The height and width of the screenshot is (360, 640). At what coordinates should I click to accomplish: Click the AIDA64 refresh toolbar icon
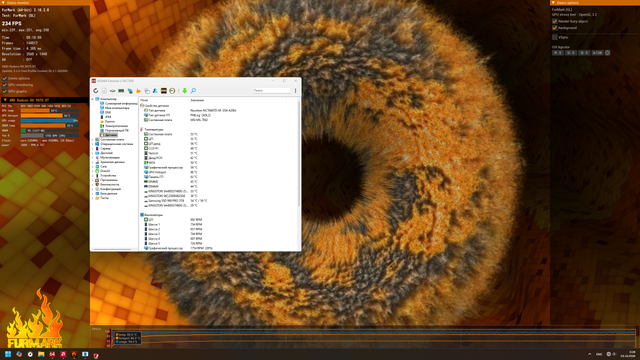[x=96, y=91]
